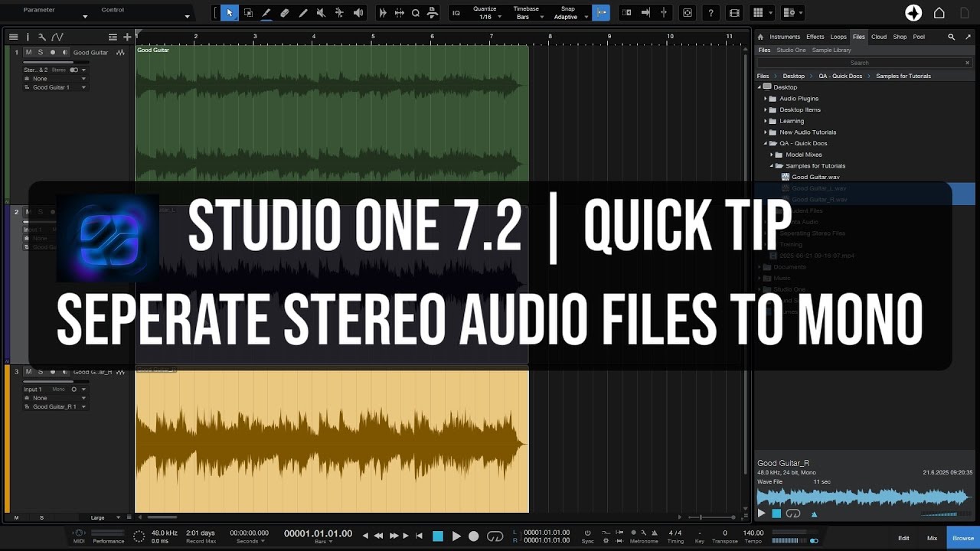Show automation curve icon
Screen dimensions: 980x551
tap(57, 37)
